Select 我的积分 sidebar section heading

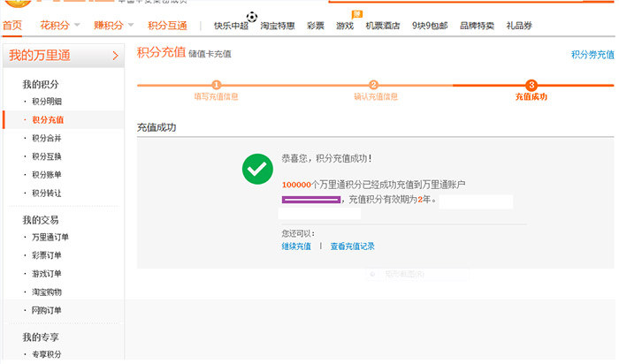coord(41,85)
